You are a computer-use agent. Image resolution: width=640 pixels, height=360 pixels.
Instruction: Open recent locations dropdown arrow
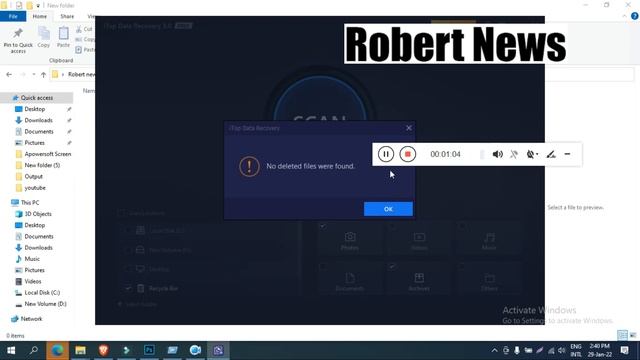(33, 75)
